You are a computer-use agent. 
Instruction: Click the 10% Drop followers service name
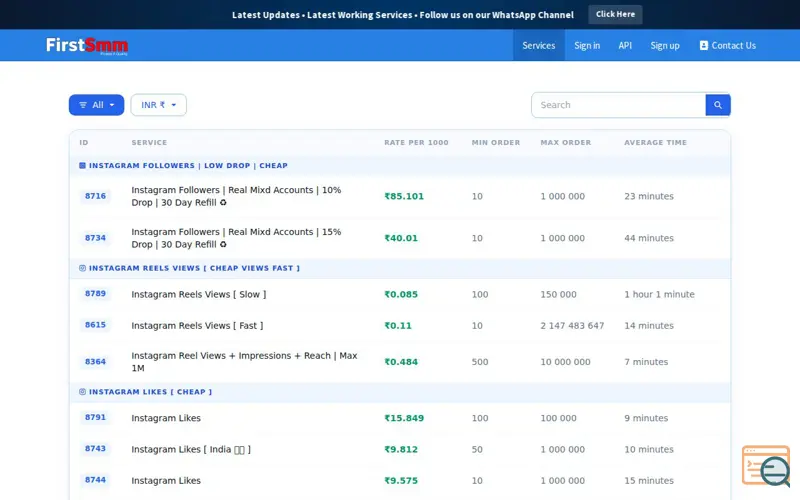pyautogui.click(x=236, y=196)
